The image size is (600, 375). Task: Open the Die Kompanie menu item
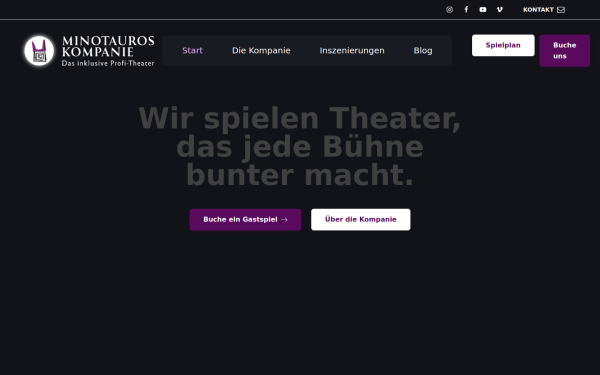[261, 51]
